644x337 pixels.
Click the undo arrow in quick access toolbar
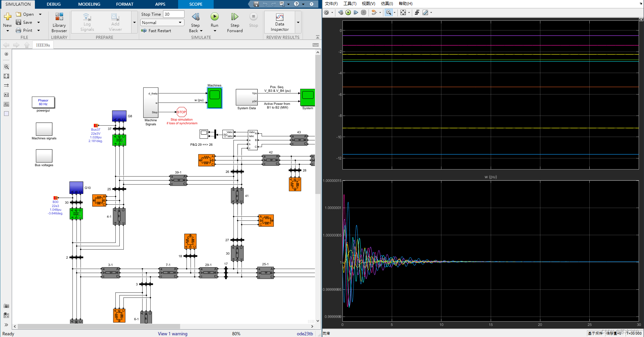click(x=265, y=4)
